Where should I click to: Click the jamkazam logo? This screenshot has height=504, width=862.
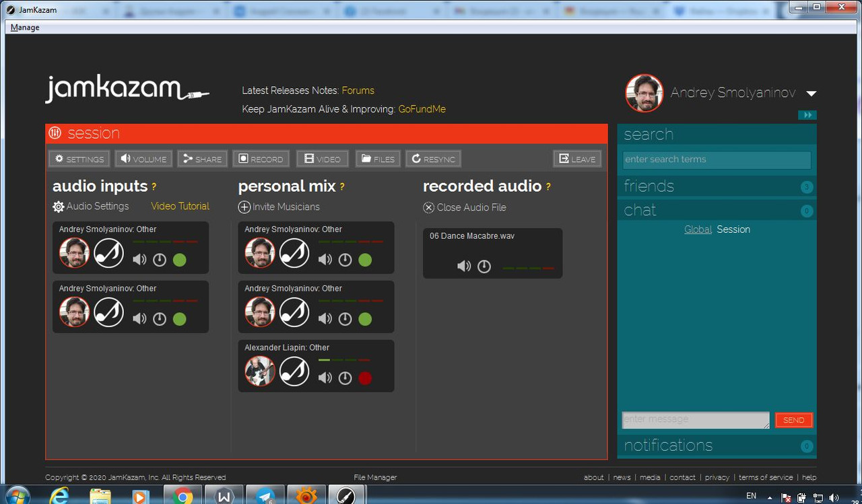(127, 89)
